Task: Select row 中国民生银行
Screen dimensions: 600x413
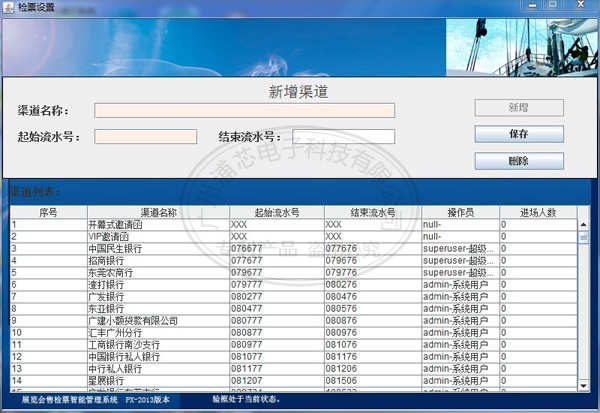Action: coord(294,249)
